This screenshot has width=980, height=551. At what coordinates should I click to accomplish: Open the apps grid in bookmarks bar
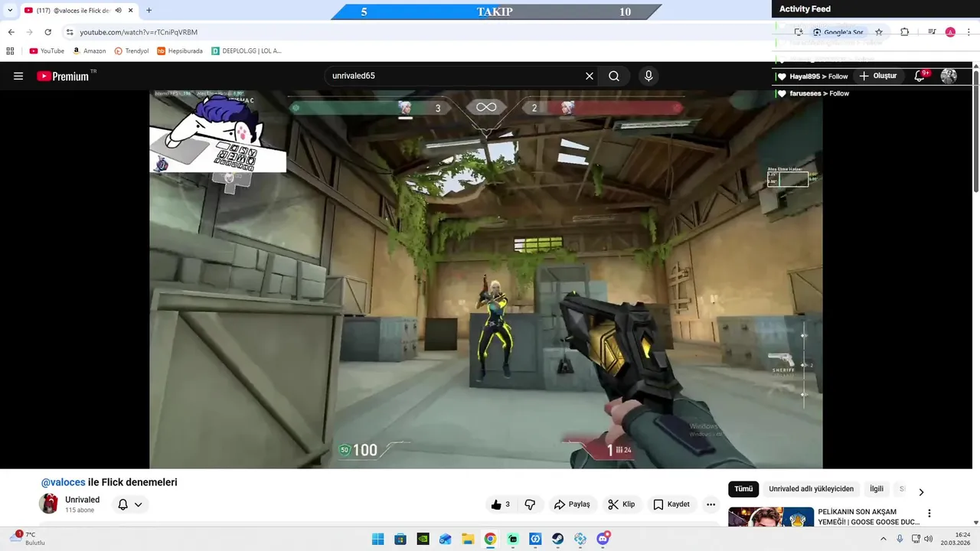pyautogui.click(x=10, y=51)
